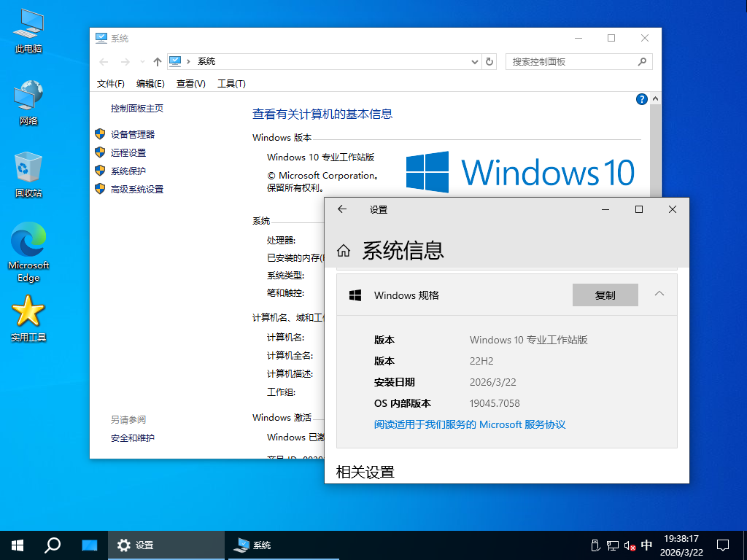Open recent locations dropdown beside forward arrow
The height and width of the screenshot is (560, 747).
coord(140,62)
